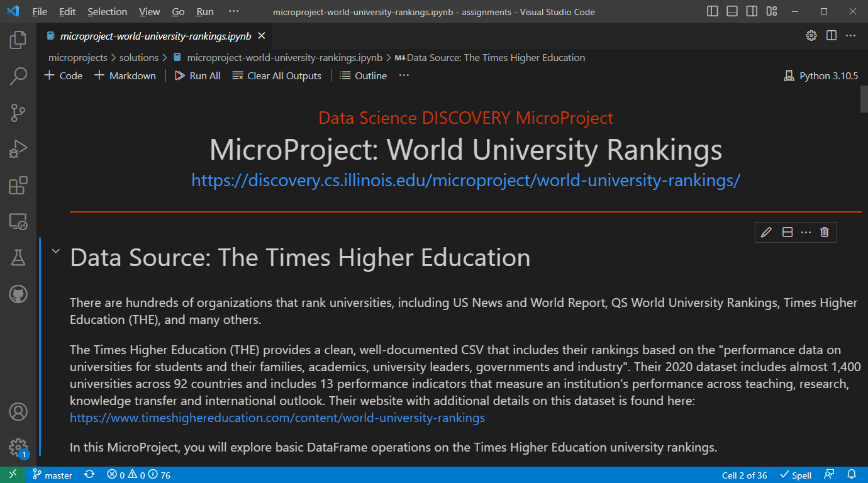Open the notebook toolbar more actions menu
The height and width of the screenshot is (483, 868).
tap(404, 75)
